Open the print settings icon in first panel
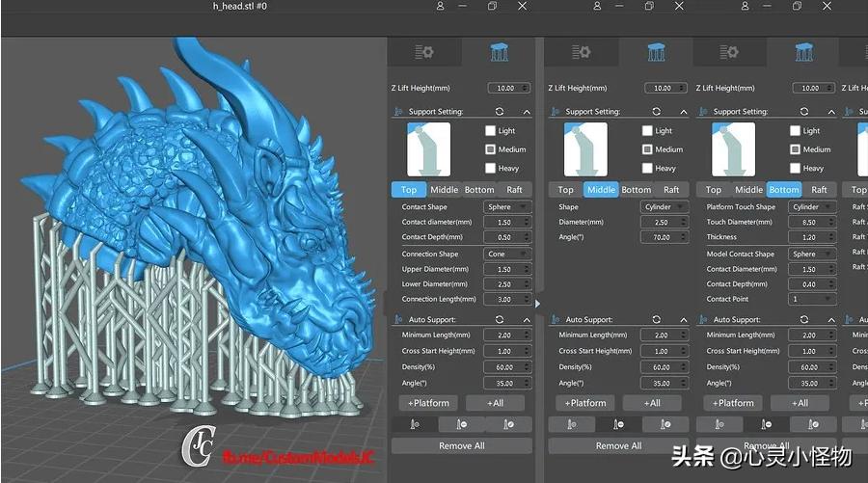The image size is (868, 483). (x=424, y=53)
